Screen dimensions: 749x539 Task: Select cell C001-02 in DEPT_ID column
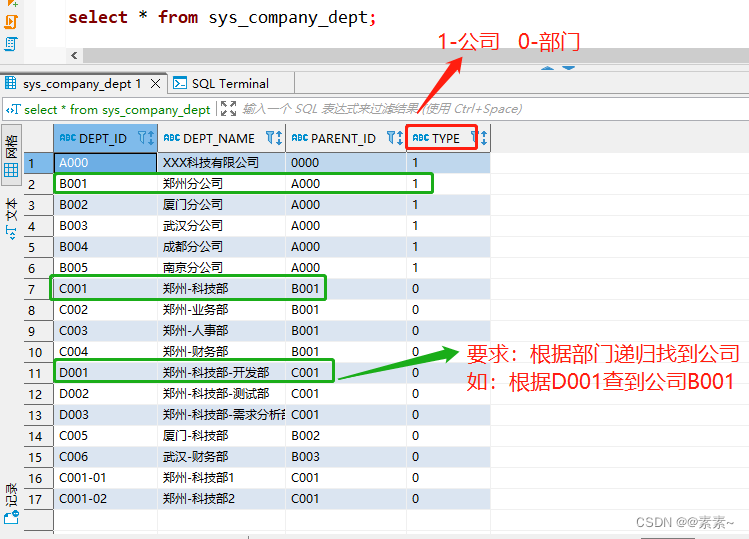point(105,499)
